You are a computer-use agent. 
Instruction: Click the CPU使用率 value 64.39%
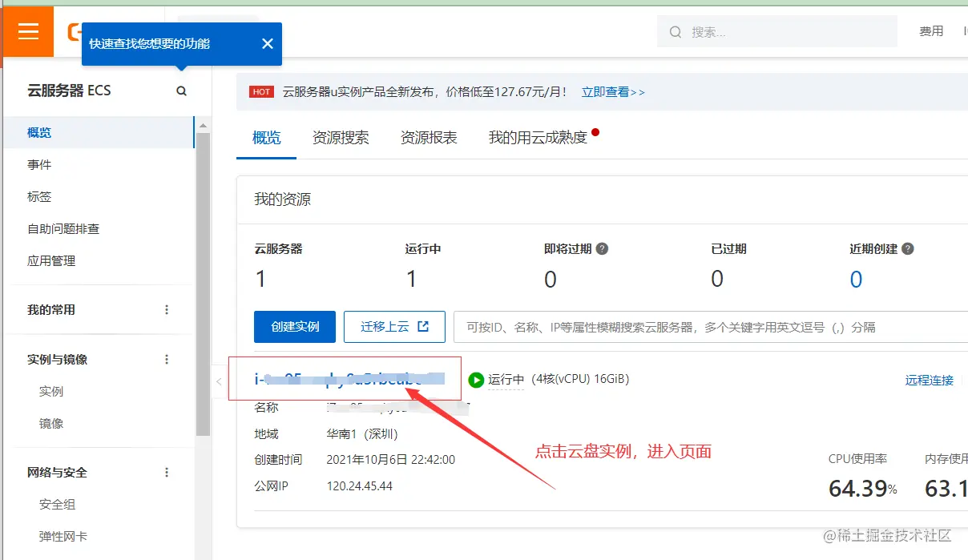(863, 488)
